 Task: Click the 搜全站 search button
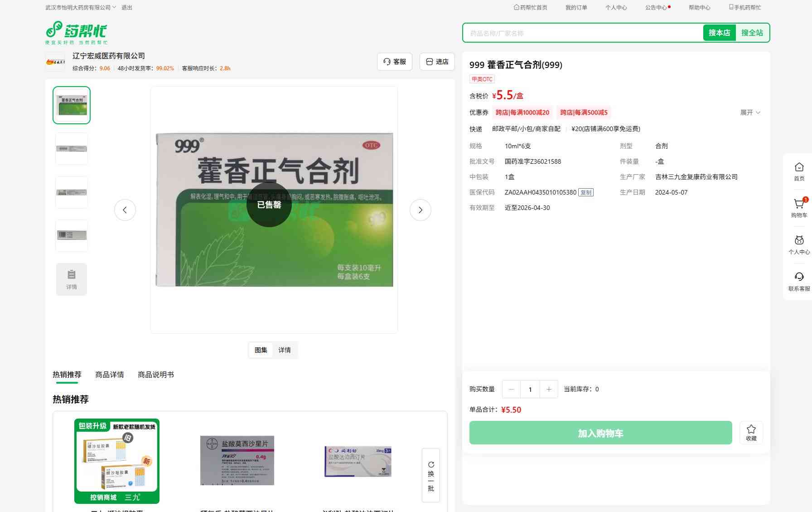pyautogui.click(x=752, y=33)
